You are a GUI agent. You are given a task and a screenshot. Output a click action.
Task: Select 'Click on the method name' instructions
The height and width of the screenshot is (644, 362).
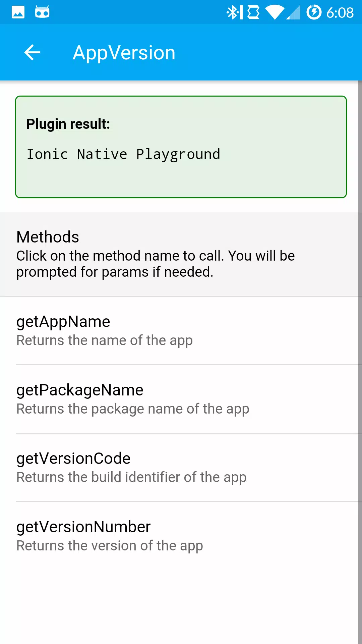(156, 264)
